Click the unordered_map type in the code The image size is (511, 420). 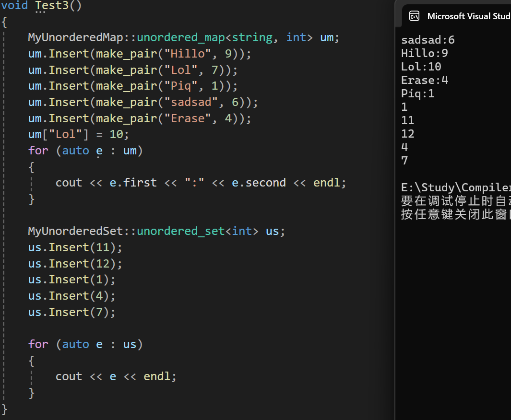tap(181, 37)
